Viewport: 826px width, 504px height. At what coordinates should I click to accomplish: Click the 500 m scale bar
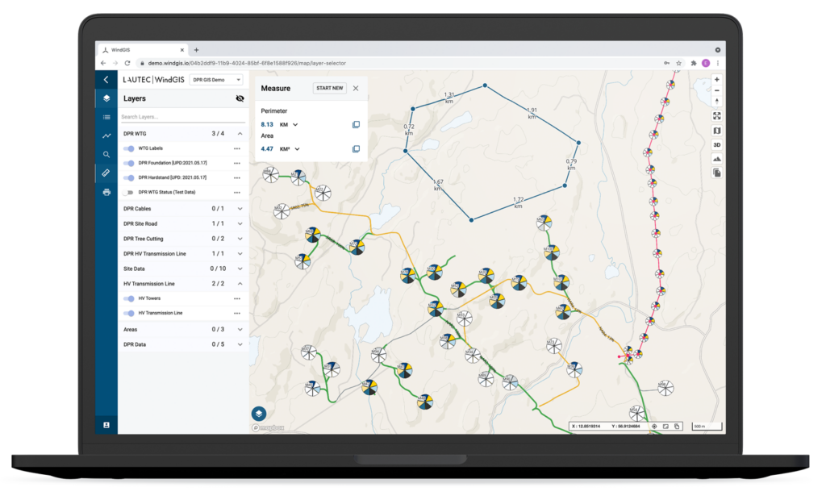pyautogui.click(x=707, y=426)
